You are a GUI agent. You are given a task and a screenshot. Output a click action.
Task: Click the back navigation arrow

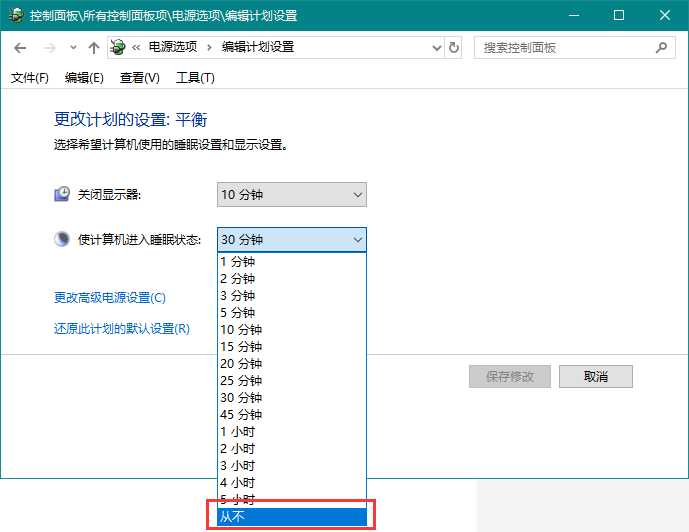[20, 47]
